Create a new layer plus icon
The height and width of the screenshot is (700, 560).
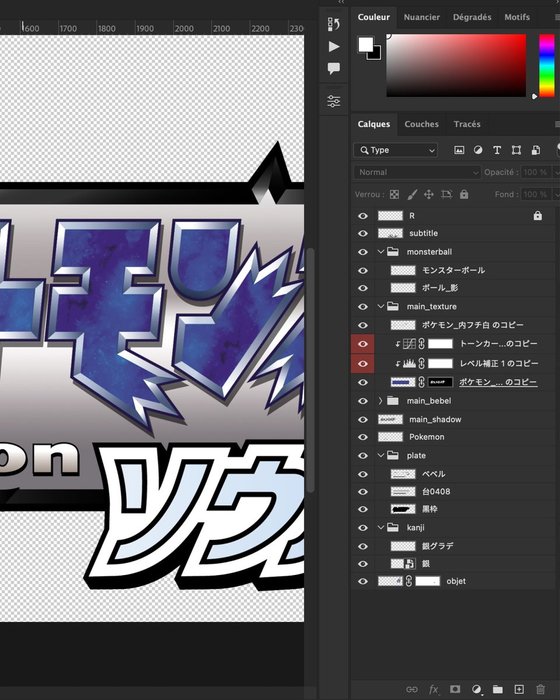(519, 689)
